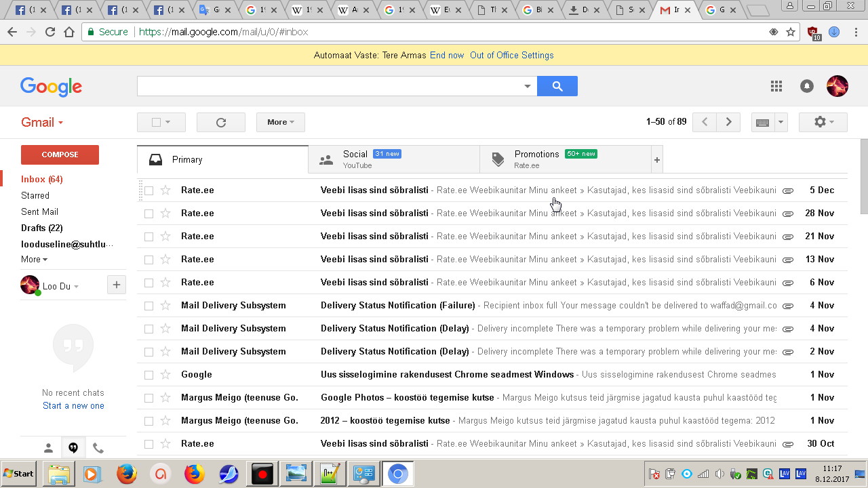Viewport: 868px width, 488px height.
Task: Click the blue search magnifier button
Action: coord(557,86)
